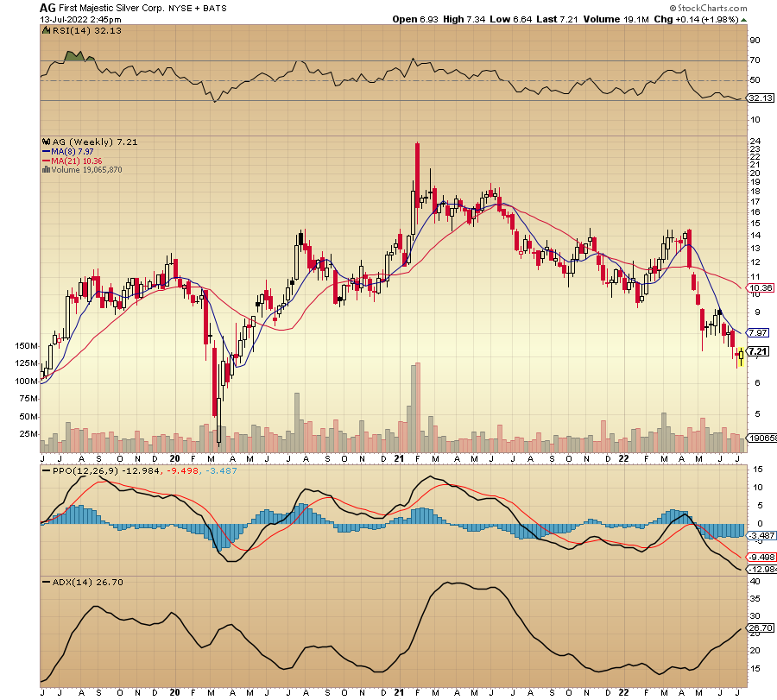The image size is (777, 700).
Task: Click the 32.13 RSI value tag
Action: coord(760,98)
